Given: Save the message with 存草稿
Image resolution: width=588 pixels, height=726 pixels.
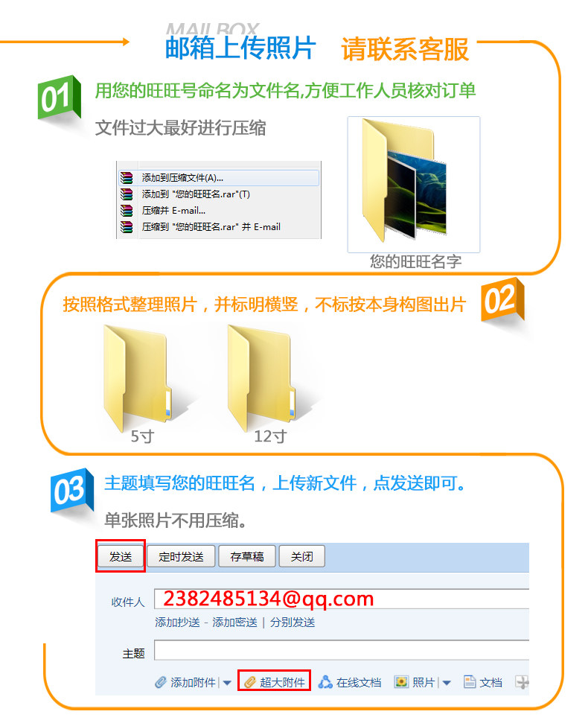Looking at the screenshot, I should (247, 556).
